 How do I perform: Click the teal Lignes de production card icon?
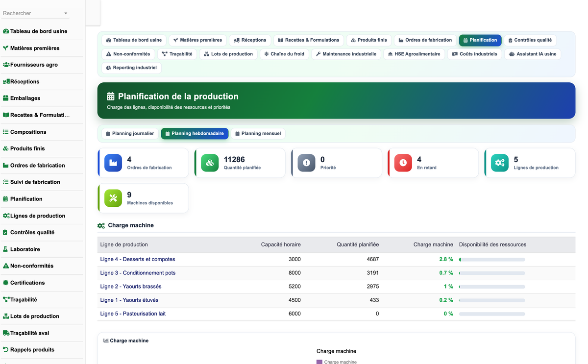click(x=500, y=163)
